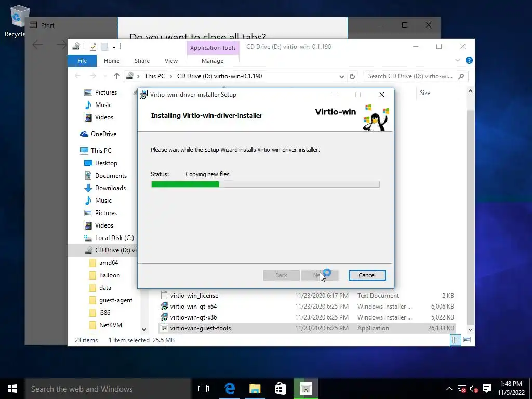Select virtio-win-gt-x64 installer file

(193, 307)
